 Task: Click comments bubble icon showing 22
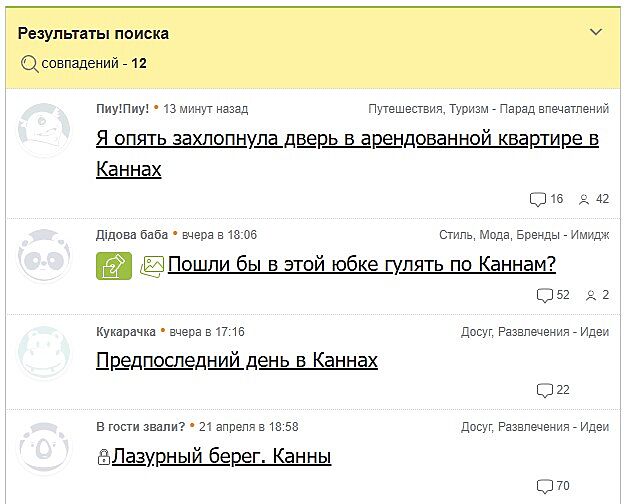pyautogui.click(x=544, y=390)
